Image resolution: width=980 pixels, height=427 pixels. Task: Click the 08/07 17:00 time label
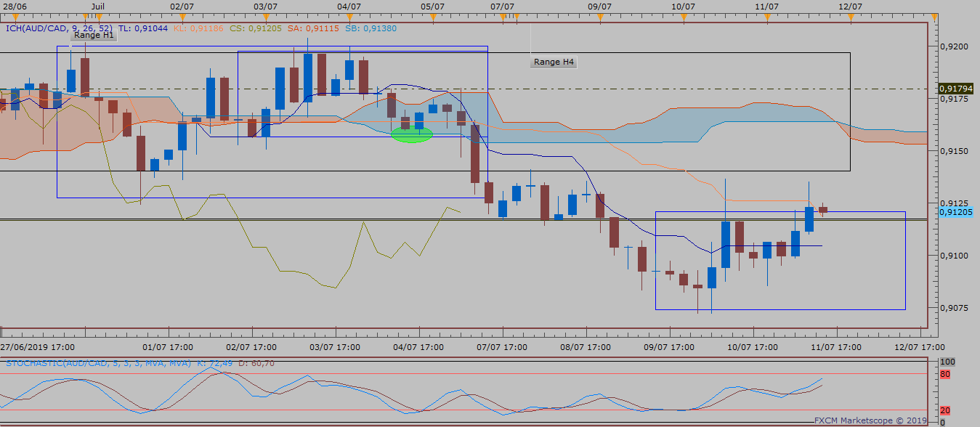(585, 347)
